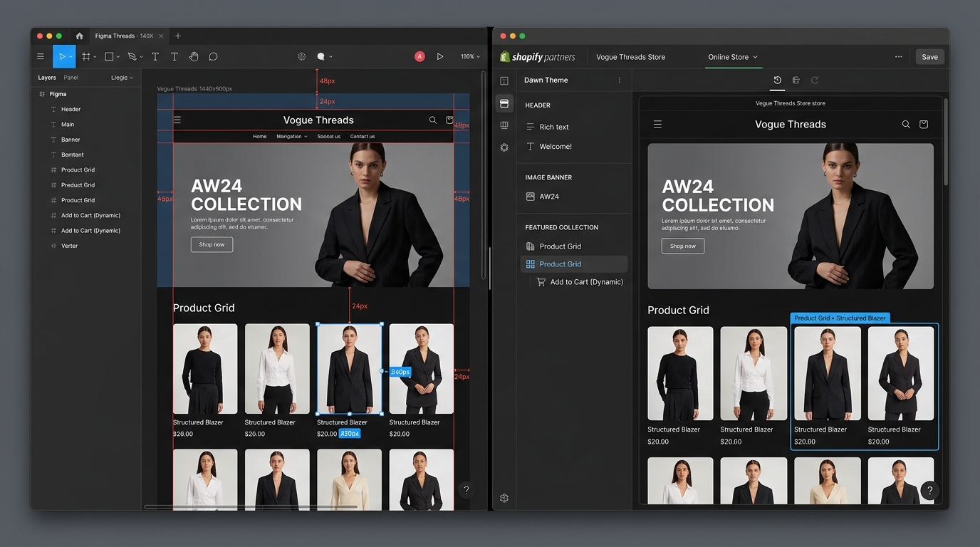This screenshot has height=547, width=980.
Task: Select the Pen tool in Figma
Action: 132,56
